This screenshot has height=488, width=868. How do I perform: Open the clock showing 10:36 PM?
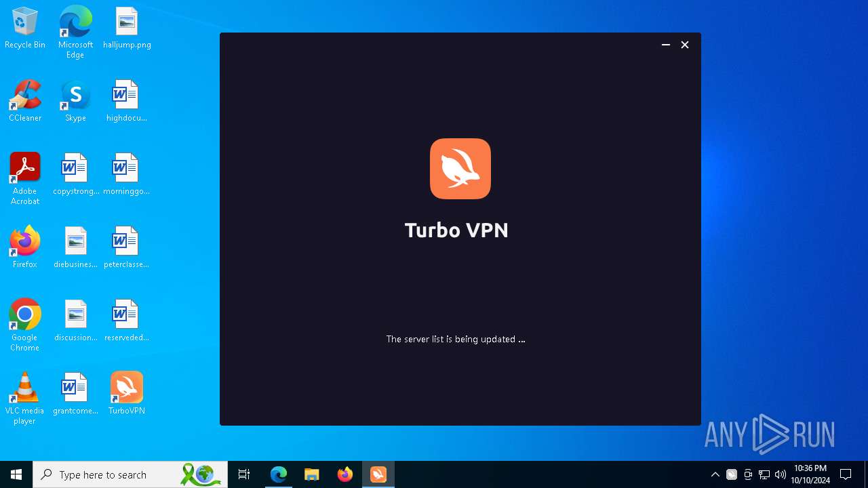[810, 474]
